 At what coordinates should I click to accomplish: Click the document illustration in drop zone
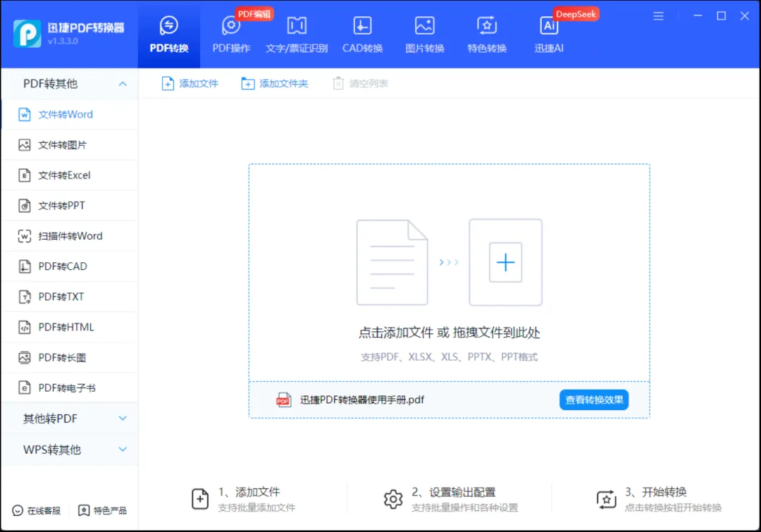[x=392, y=263]
